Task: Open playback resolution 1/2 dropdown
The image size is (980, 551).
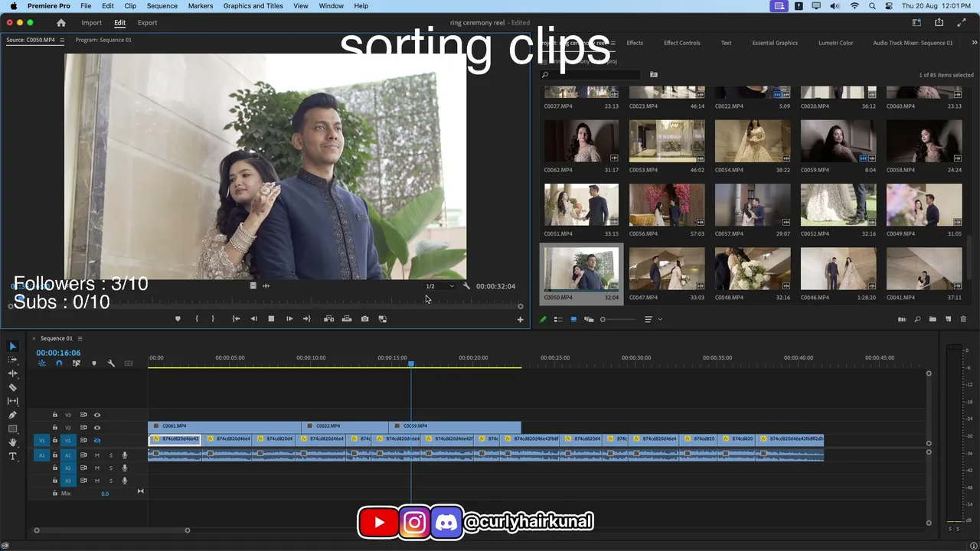Action: (440, 286)
